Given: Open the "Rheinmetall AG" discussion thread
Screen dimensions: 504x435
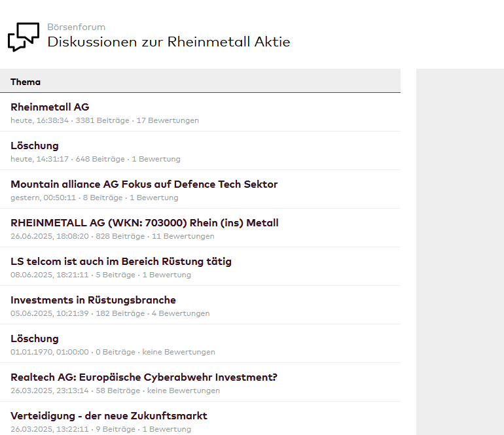Looking at the screenshot, I should [50, 107].
